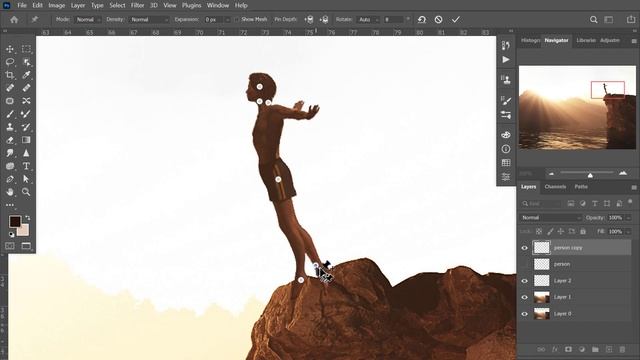Click the zoom in mountains button in Navigator

(x=623, y=173)
